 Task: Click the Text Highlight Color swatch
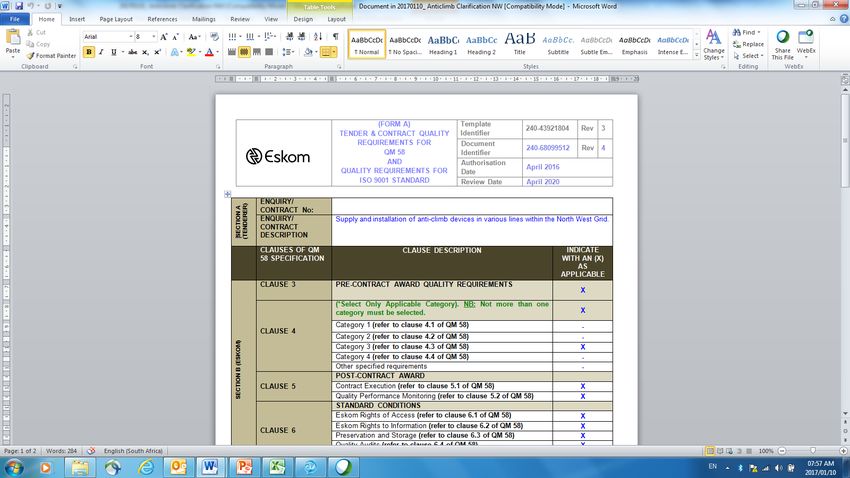pyautogui.click(x=190, y=52)
